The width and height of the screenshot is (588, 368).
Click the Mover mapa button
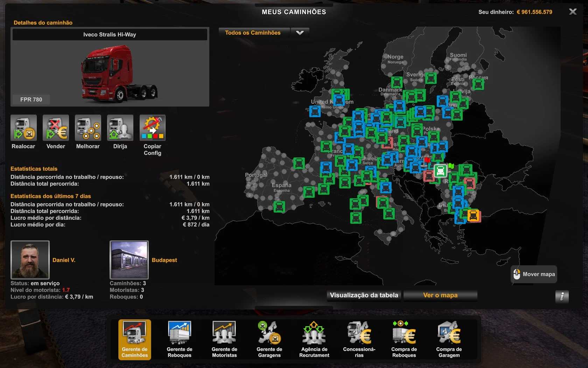(x=534, y=274)
